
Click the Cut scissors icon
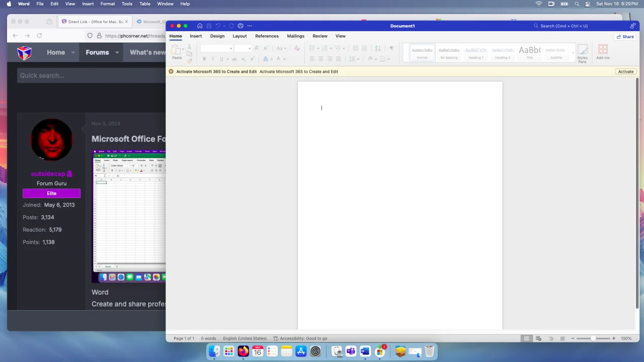pyautogui.click(x=189, y=46)
